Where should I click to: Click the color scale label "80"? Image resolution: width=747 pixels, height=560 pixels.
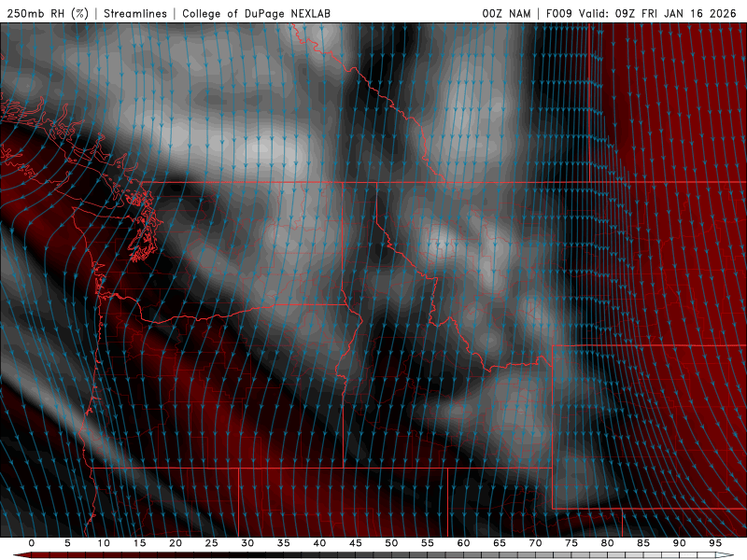[608, 543]
